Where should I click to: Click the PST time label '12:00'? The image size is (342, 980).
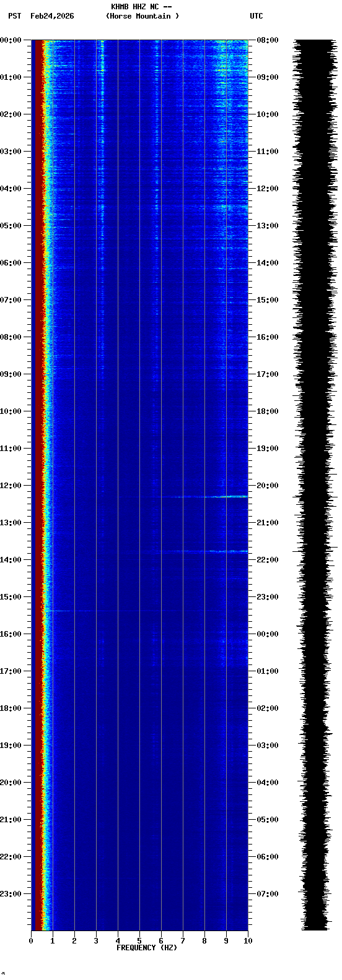tap(11, 486)
